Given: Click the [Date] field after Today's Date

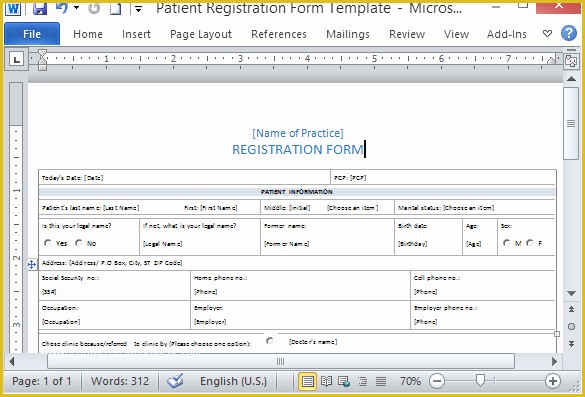Looking at the screenshot, I should point(94,178).
